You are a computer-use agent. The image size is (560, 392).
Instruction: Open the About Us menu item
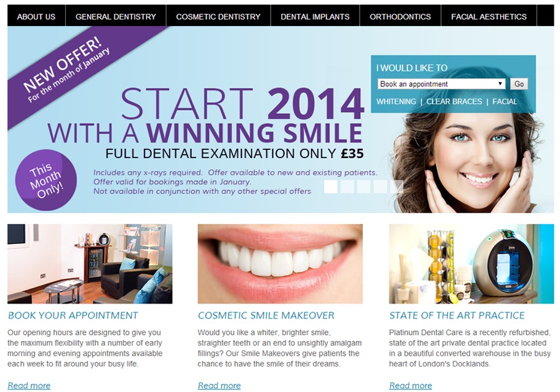point(36,16)
